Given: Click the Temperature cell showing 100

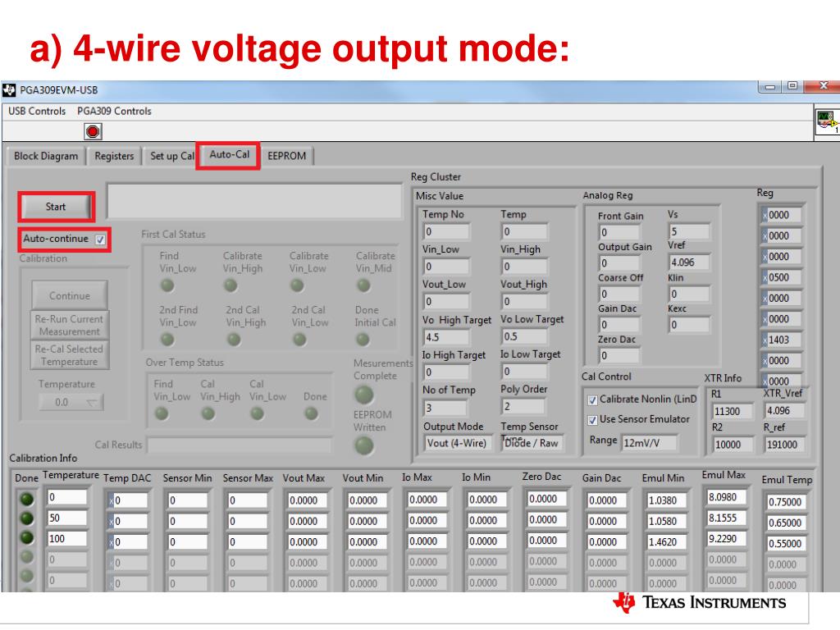Looking at the screenshot, I should click(67, 539).
